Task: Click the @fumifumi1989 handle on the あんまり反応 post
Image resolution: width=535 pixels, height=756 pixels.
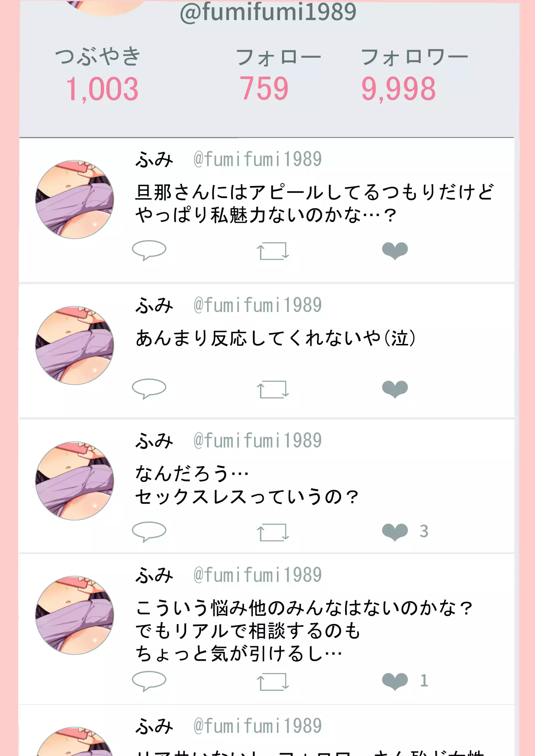Action: point(257,305)
